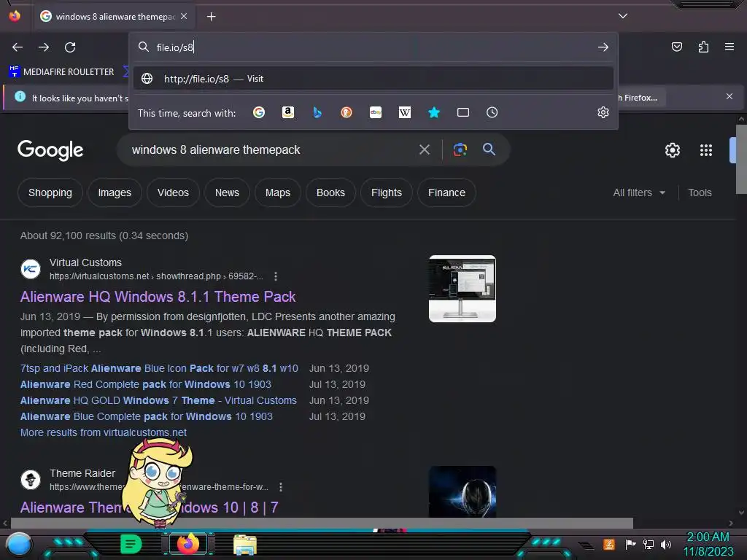Open the Start orb on taskbar
747x560 pixels.
(19, 545)
